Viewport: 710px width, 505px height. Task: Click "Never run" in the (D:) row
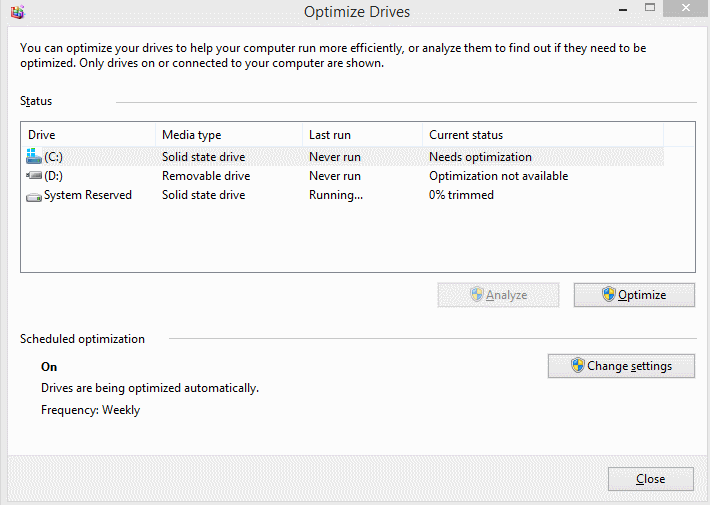pos(335,176)
